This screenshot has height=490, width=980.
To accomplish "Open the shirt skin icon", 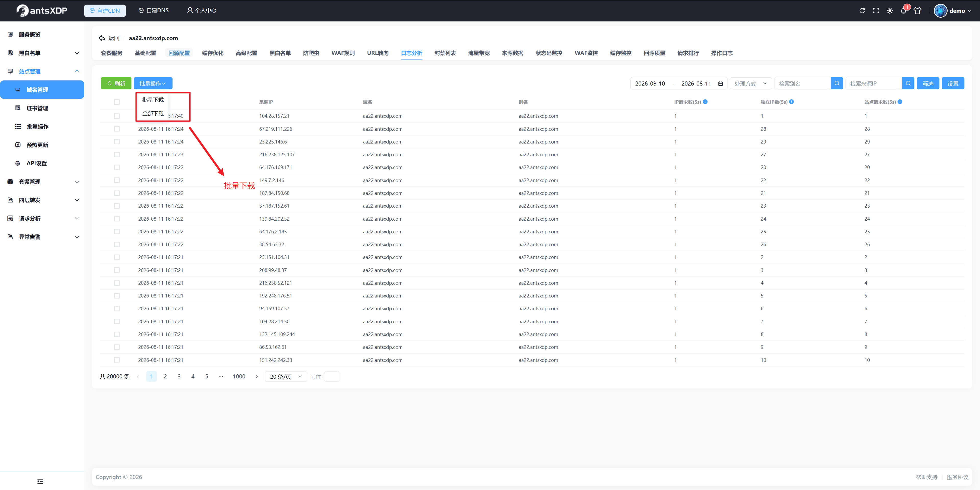I will [x=917, y=11].
